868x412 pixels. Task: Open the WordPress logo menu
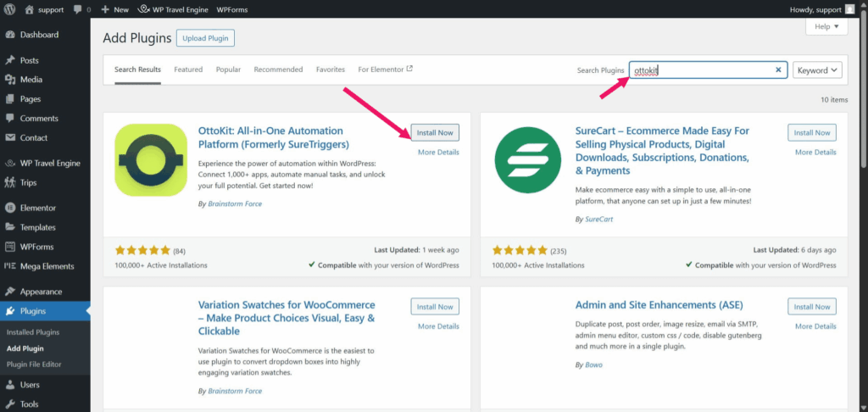tap(9, 9)
